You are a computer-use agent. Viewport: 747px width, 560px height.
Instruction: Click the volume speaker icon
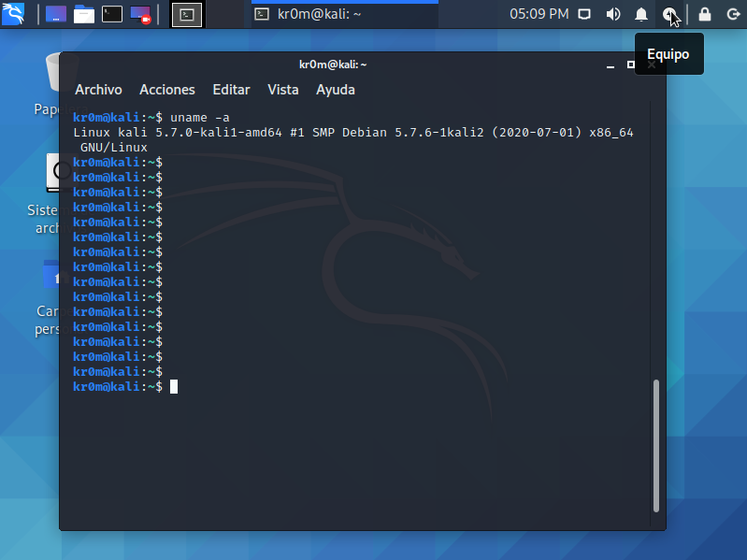[613, 14]
